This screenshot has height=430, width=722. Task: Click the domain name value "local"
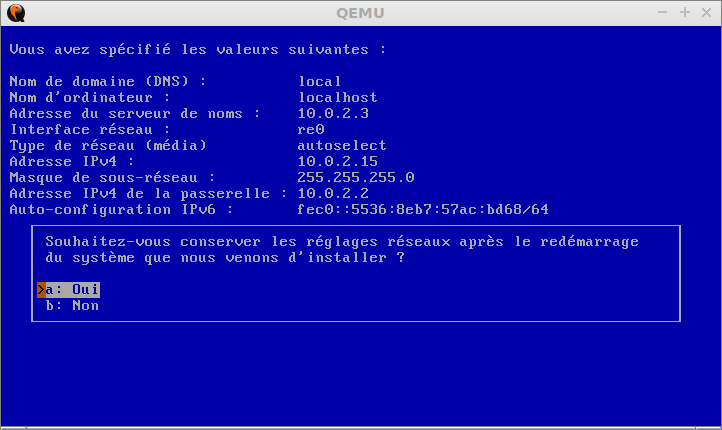coord(320,81)
